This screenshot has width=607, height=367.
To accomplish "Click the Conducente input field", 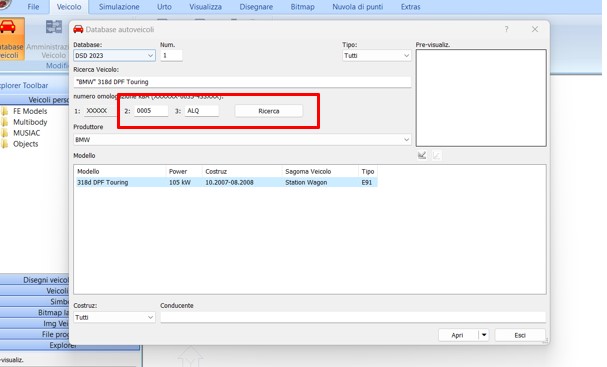I will [x=353, y=317].
